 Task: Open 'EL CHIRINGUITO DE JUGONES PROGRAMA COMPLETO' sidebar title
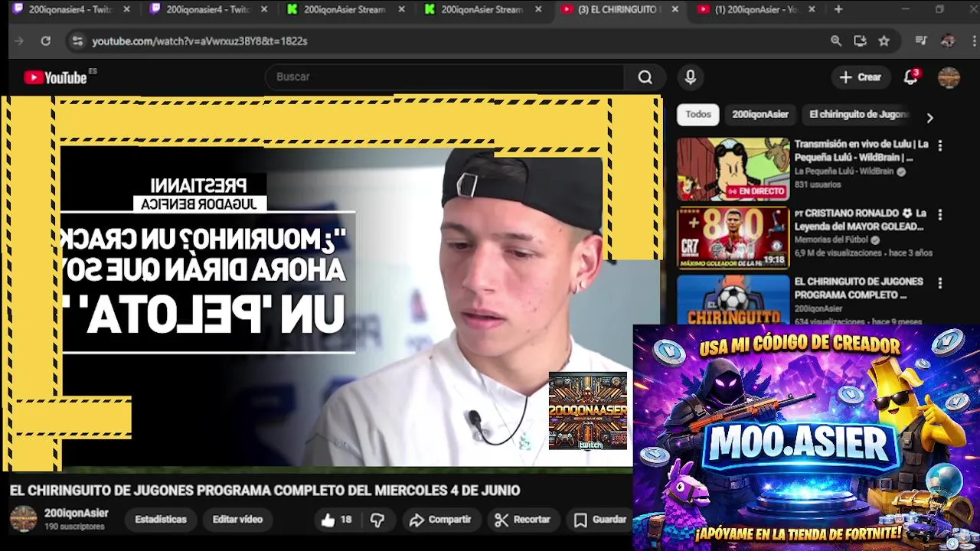(x=858, y=288)
